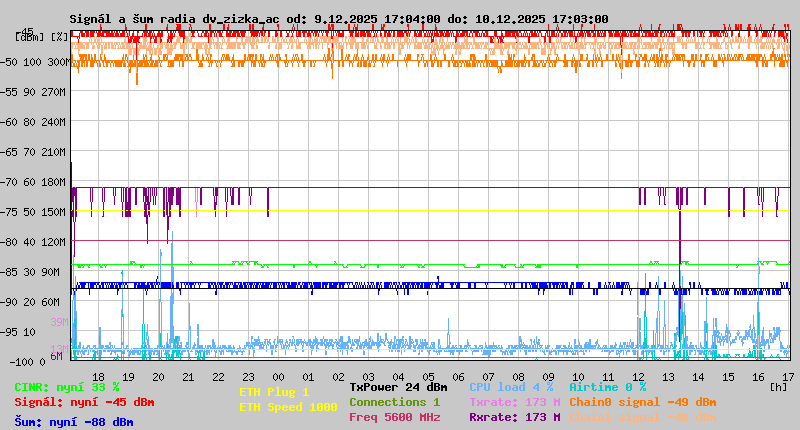
Task: Click hour '02' on the time axis
Action: pyautogui.click(x=338, y=377)
